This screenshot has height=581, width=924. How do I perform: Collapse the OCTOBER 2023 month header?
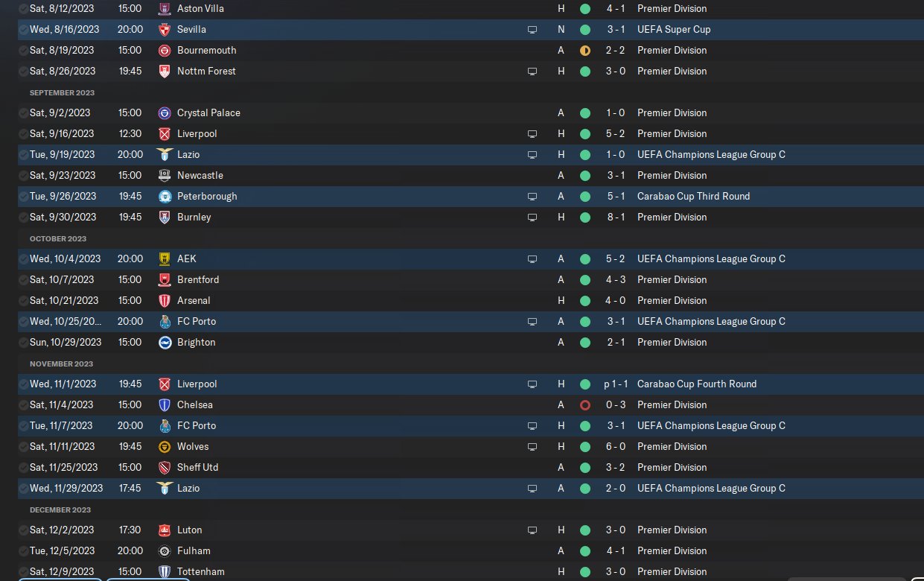pyautogui.click(x=58, y=239)
